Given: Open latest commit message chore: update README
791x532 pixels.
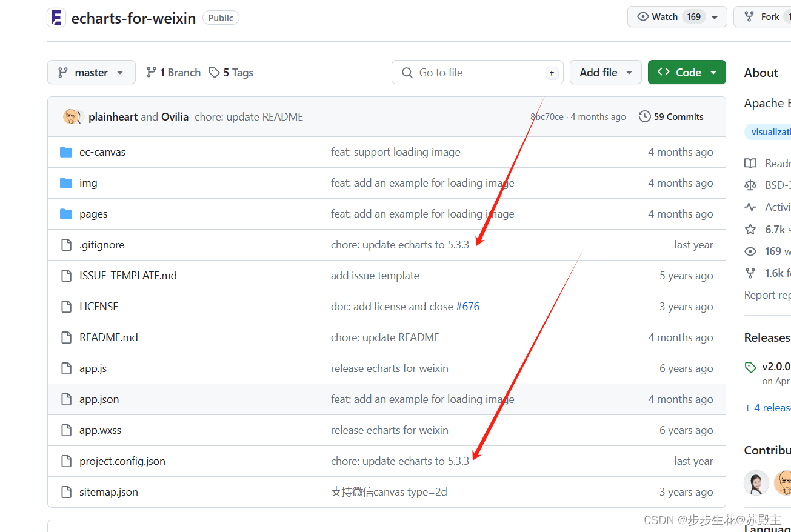Looking at the screenshot, I should tap(249, 117).
